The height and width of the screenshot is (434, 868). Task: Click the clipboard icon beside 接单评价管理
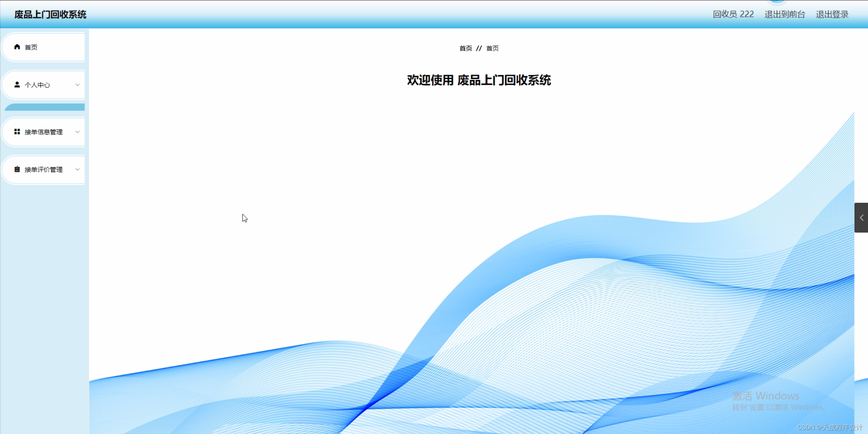click(x=17, y=169)
